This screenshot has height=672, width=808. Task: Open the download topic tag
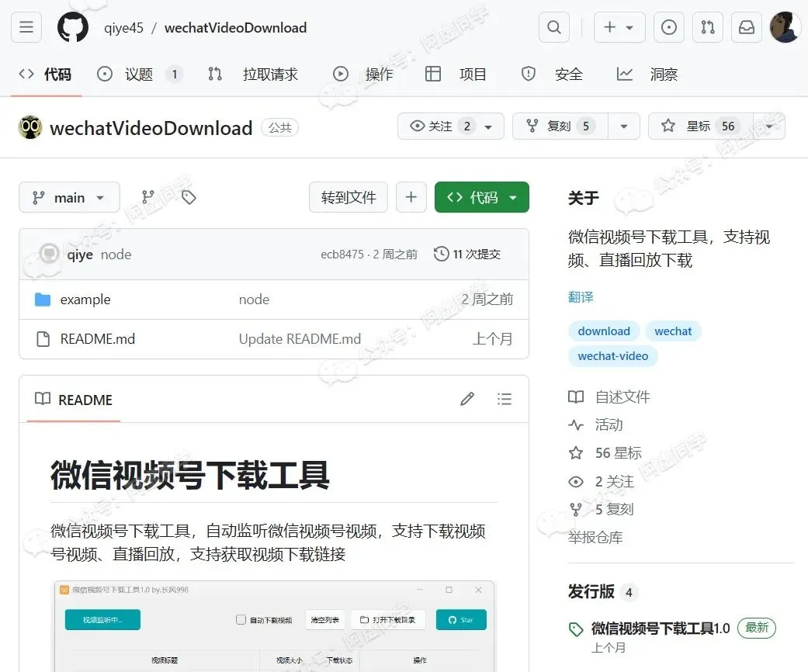604,331
